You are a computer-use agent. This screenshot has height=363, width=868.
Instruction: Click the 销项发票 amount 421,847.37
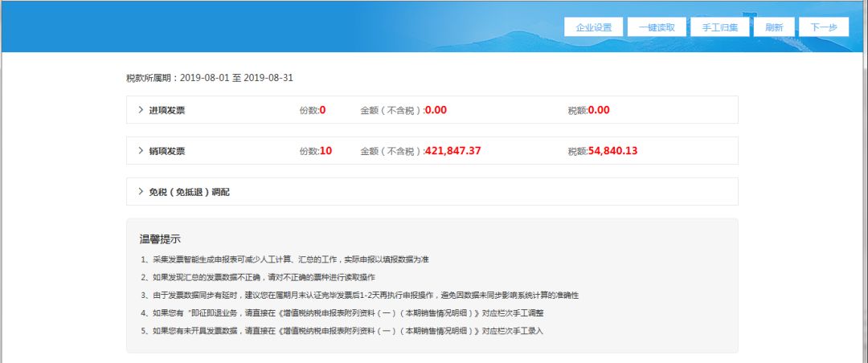[452, 151]
